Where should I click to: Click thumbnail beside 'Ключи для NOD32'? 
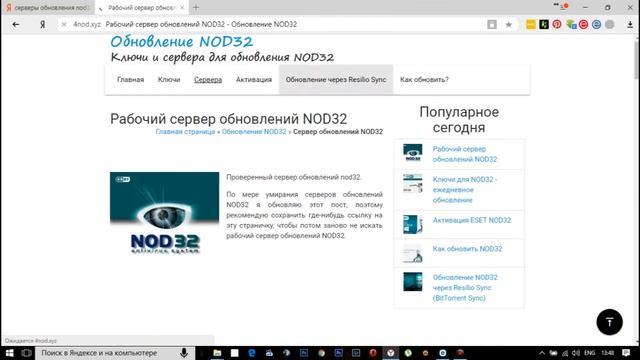click(413, 183)
